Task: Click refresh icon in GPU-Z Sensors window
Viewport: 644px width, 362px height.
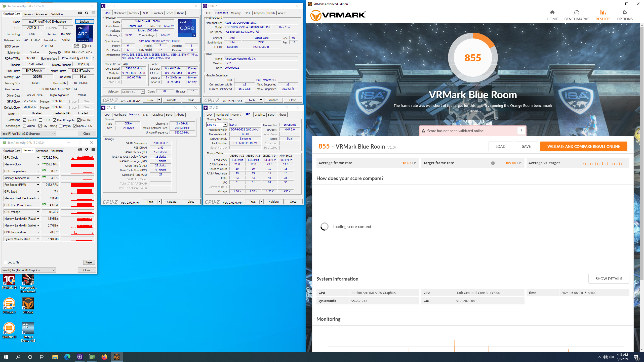Action: point(87,149)
